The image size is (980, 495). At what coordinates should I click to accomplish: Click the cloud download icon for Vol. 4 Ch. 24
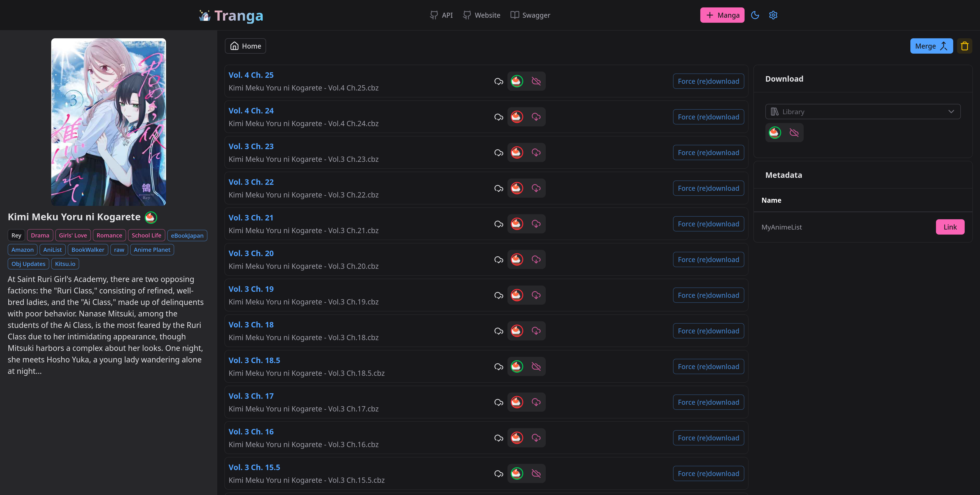(536, 117)
